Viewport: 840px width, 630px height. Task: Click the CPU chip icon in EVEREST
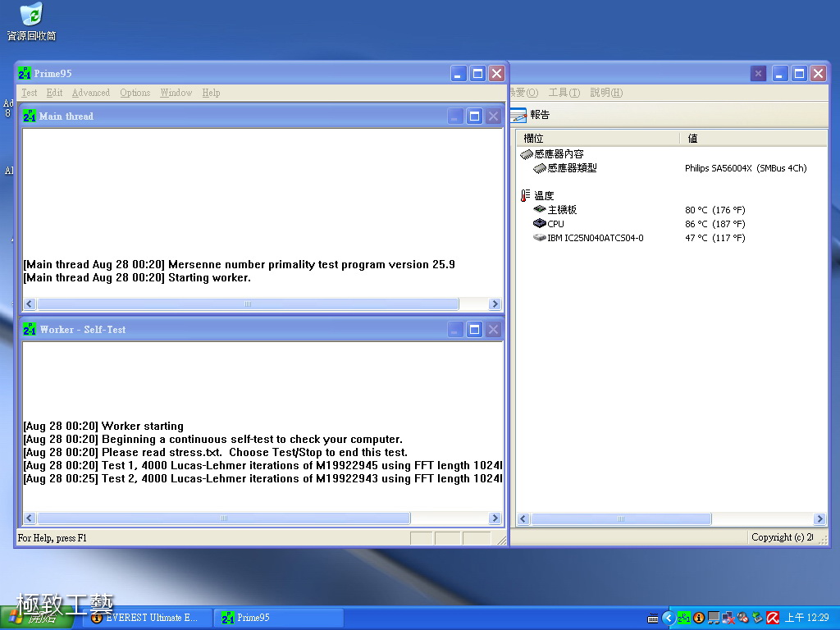(x=540, y=223)
